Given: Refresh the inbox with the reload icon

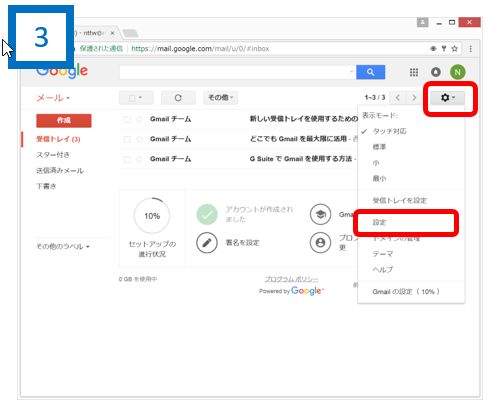Looking at the screenshot, I should click(x=178, y=98).
